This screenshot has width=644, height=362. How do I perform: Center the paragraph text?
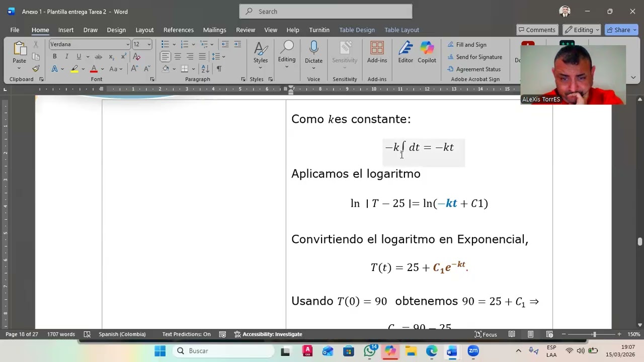pos(178,56)
